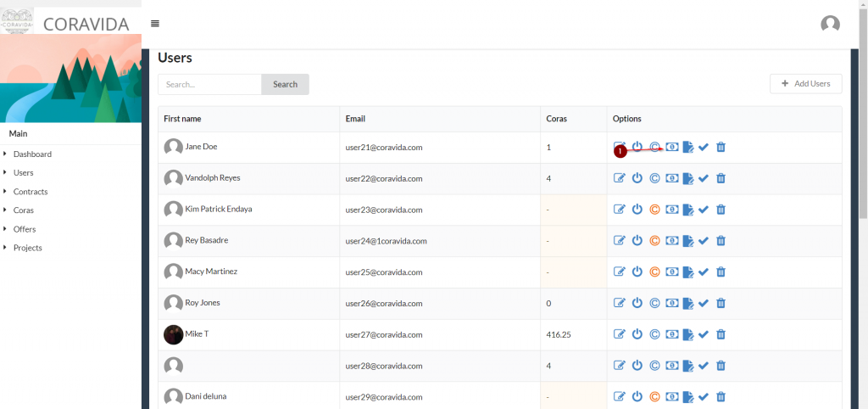Click into the Search text field
This screenshot has height=409, width=868.
209,84
